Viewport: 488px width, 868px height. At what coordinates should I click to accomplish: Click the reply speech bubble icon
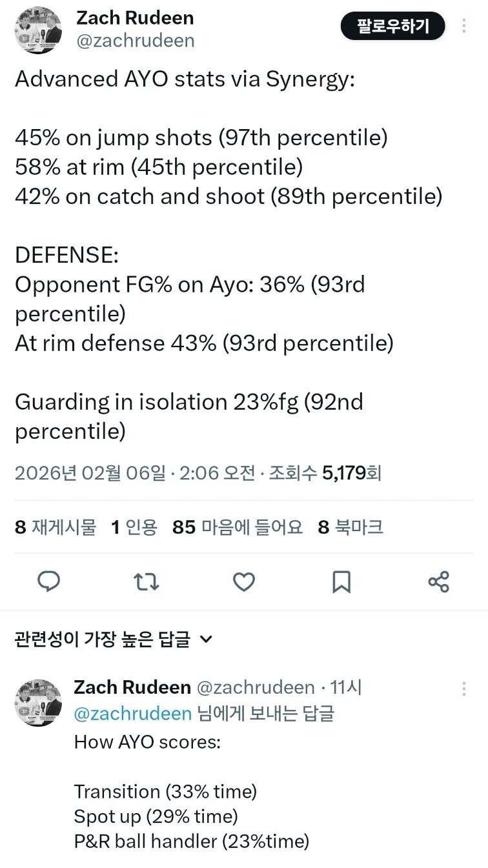(49, 582)
